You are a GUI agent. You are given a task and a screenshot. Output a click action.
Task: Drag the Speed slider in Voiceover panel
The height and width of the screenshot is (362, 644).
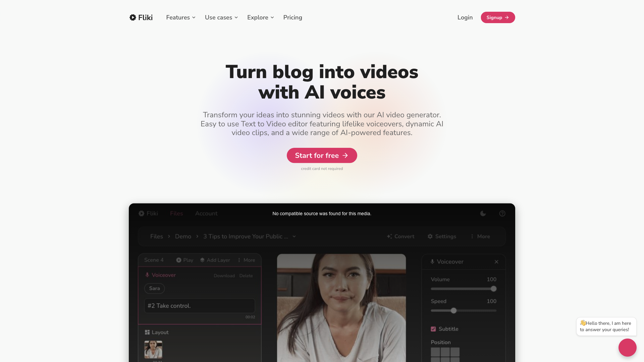453,310
